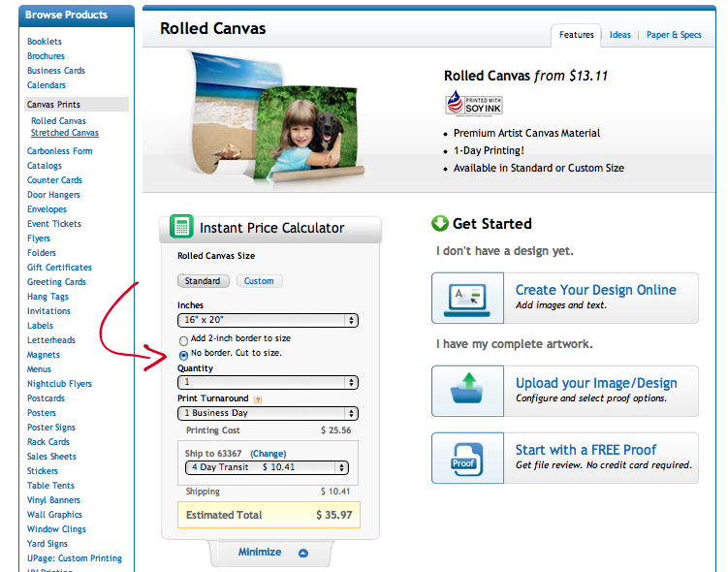Choose the Custom size button
This screenshot has width=728, height=572.
pos(259,281)
